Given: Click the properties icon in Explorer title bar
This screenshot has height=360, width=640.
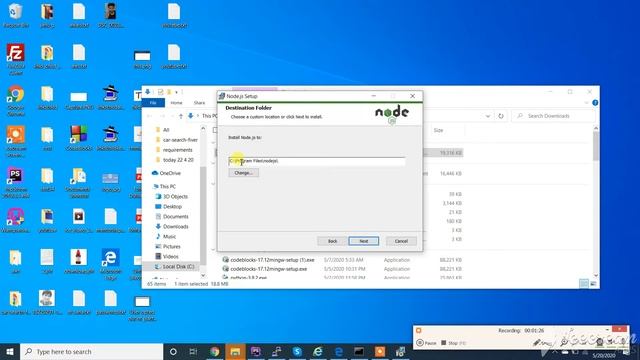Looking at the screenshot, I should click(x=160, y=92).
